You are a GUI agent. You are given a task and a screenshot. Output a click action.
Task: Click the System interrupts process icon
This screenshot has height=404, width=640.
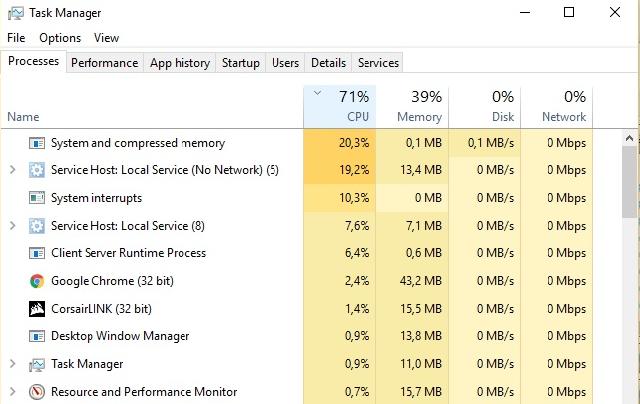[x=37, y=198]
